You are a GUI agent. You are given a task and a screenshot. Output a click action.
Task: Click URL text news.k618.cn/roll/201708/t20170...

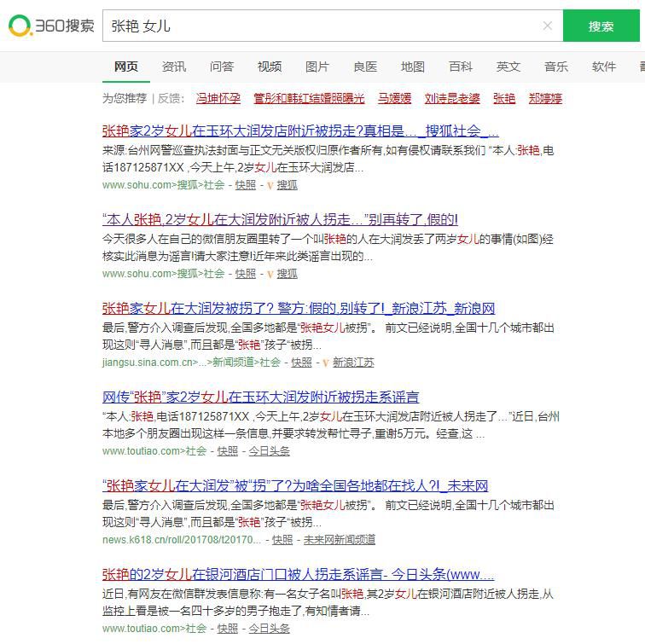pyautogui.click(x=182, y=540)
